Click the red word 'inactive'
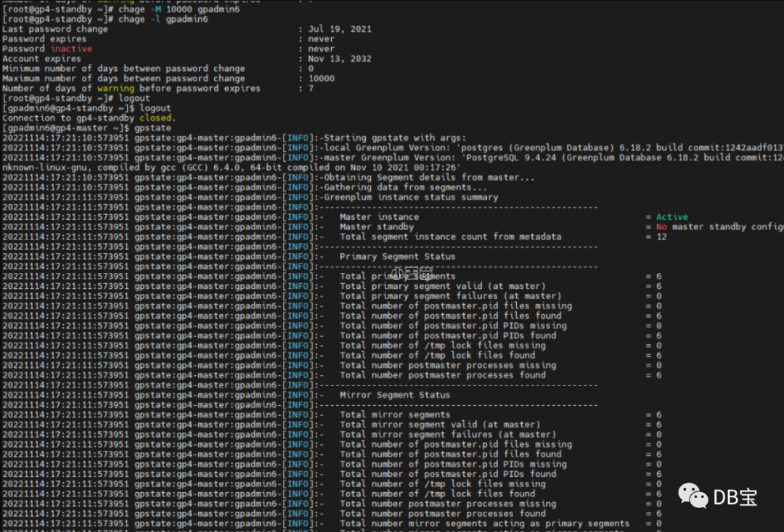 tap(71, 49)
